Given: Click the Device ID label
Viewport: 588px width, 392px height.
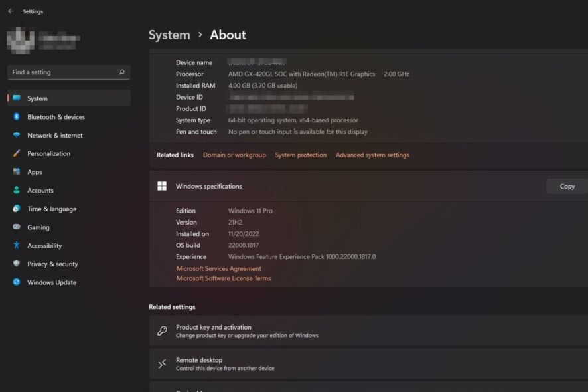Looking at the screenshot, I should pos(189,97).
